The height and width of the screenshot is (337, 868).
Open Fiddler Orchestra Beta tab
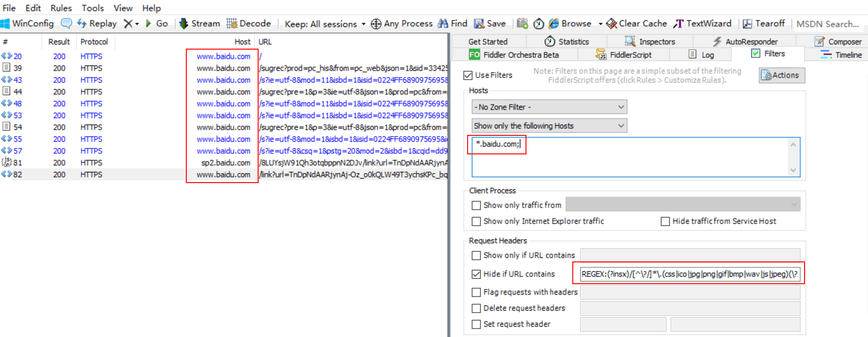[514, 55]
